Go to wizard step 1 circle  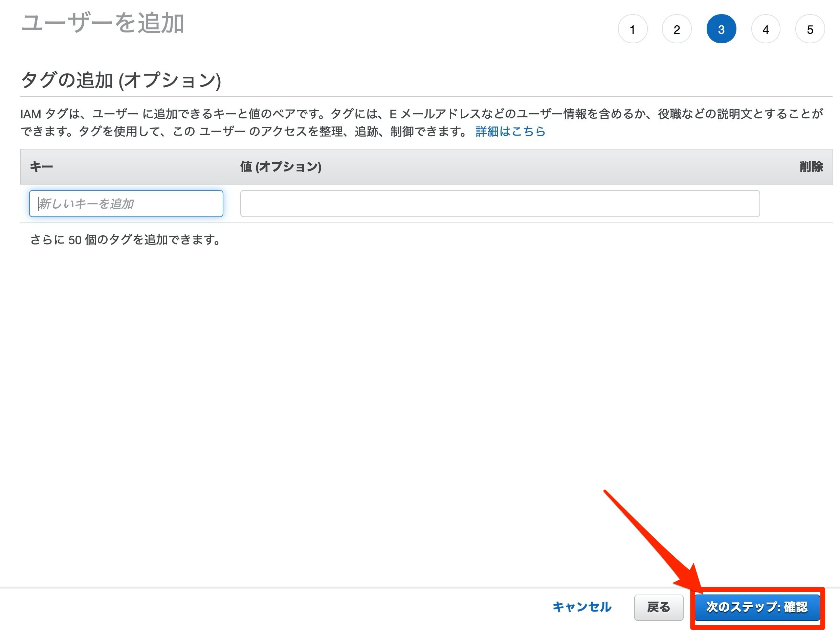[632, 29]
